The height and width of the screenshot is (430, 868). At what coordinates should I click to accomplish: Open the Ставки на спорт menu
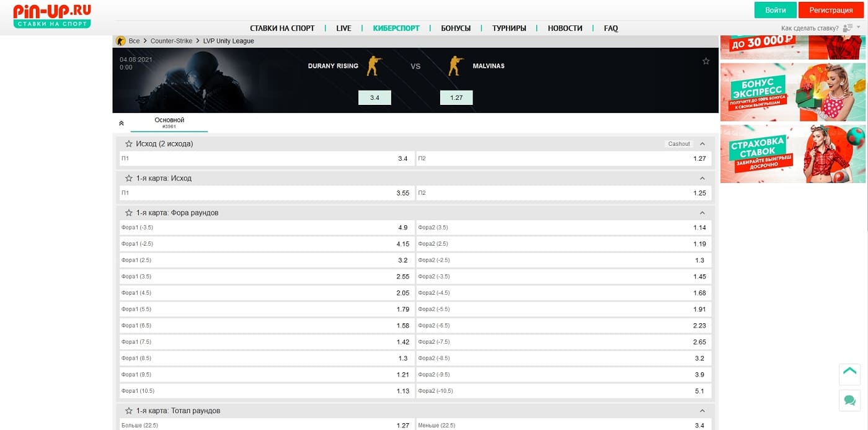coord(282,29)
